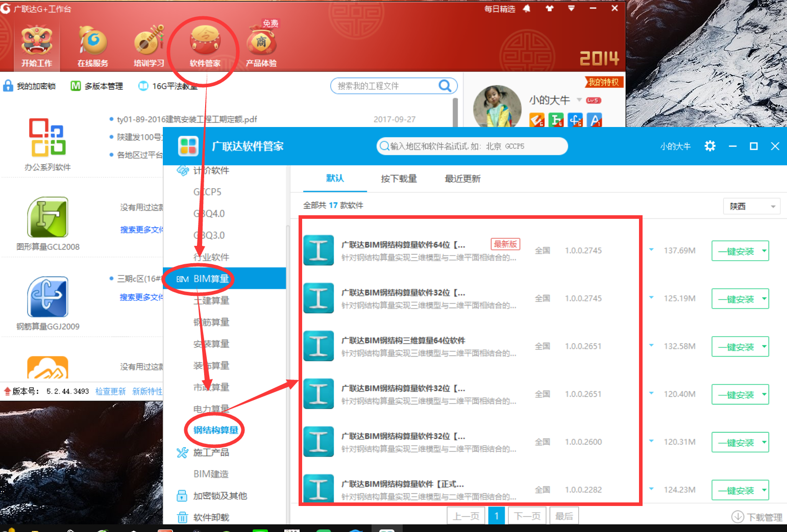Click icon of version 1.0.0.2600 software entry

pos(318,442)
